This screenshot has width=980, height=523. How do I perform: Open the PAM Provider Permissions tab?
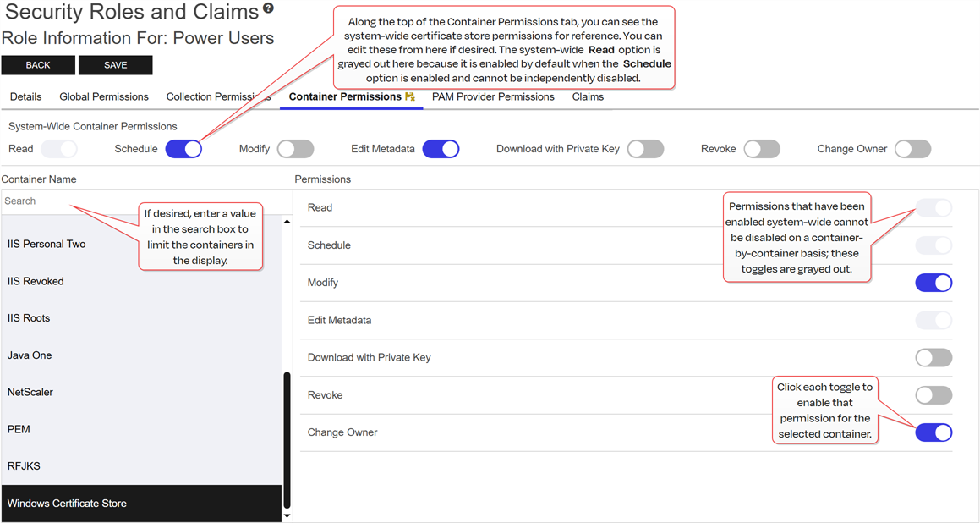point(493,97)
